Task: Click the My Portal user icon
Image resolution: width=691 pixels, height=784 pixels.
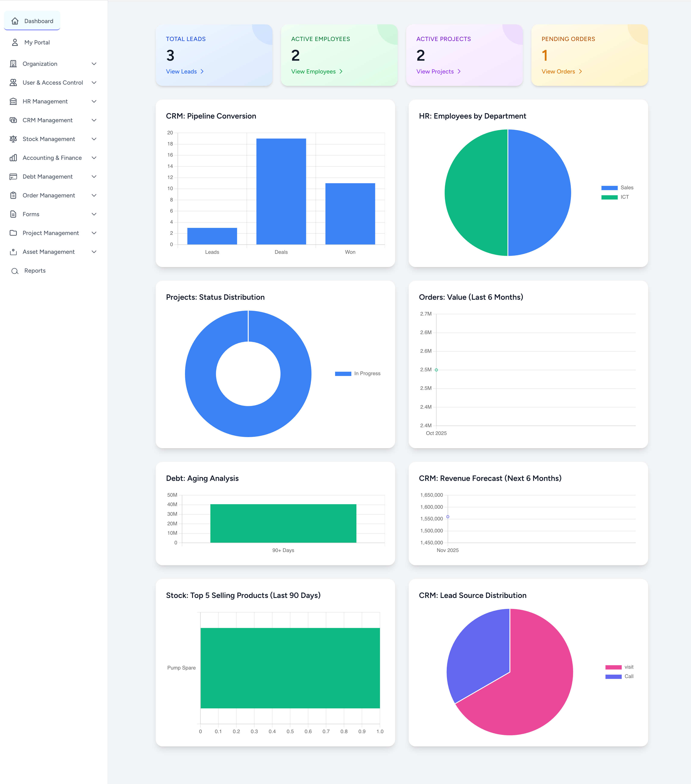Action: pos(15,42)
